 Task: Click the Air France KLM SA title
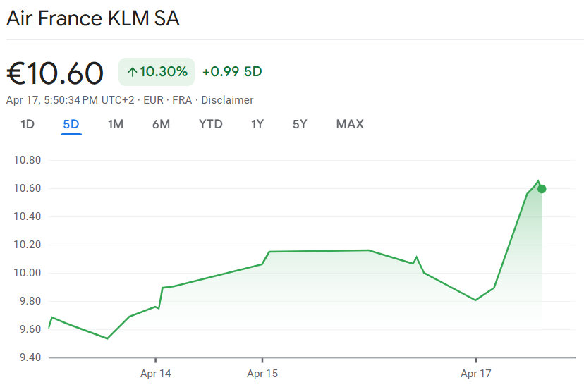click(92, 19)
